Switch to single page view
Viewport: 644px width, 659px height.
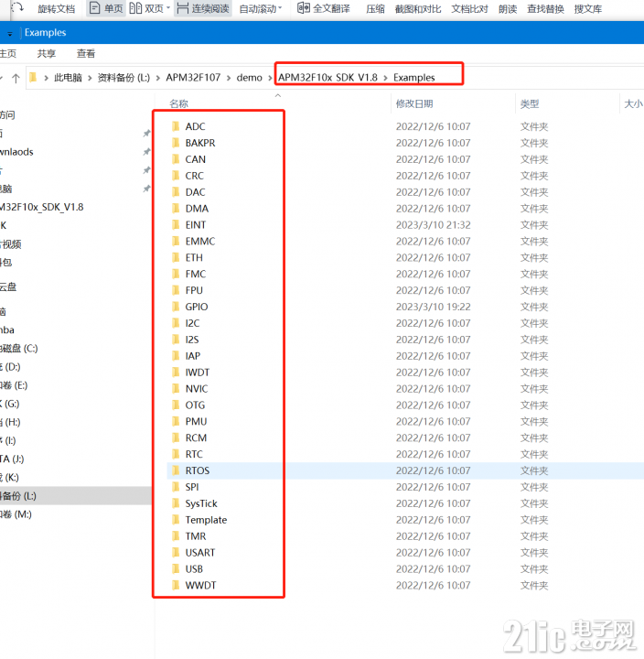tap(106, 8)
